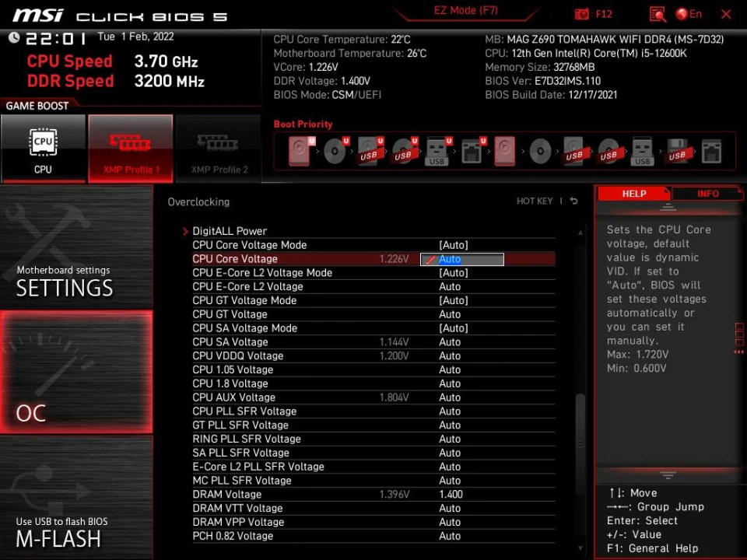The image size is (747, 560).
Task: Select the UEFI USB CD/DVD boot icon
Action: tap(405, 151)
